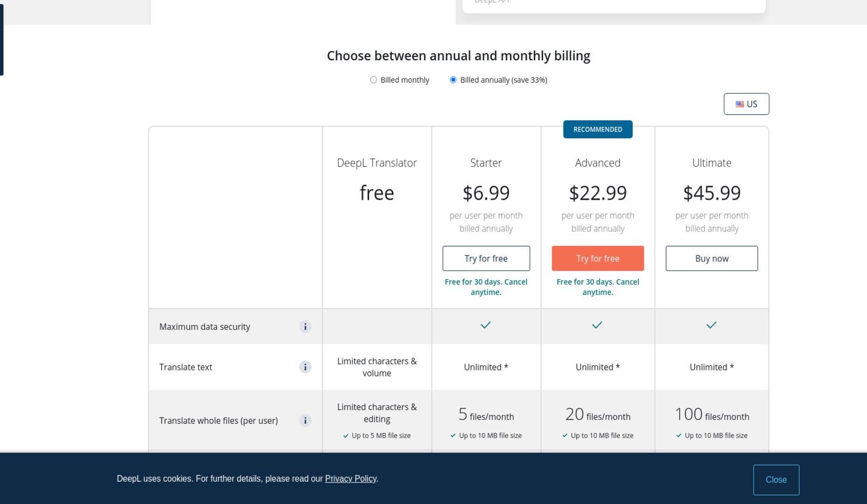Select Billed annually (save 33%) option

pyautogui.click(x=453, y=80)
